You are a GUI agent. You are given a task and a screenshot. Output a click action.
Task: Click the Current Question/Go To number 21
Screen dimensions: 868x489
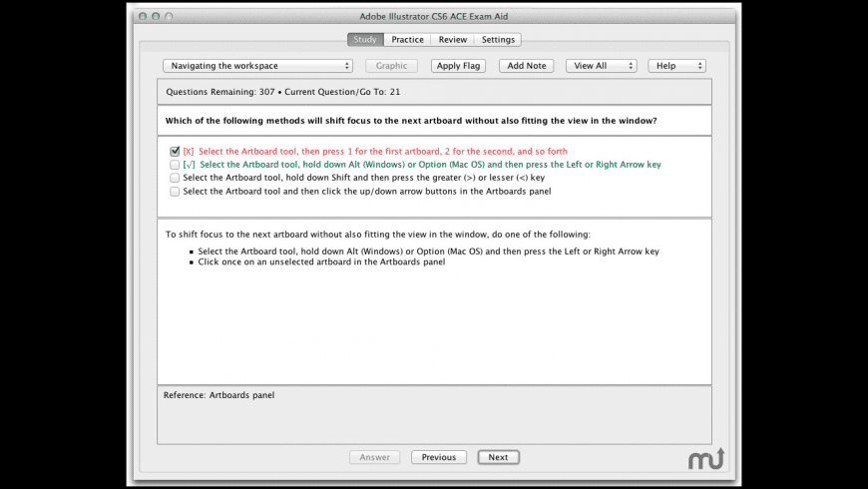click(395, 92)
